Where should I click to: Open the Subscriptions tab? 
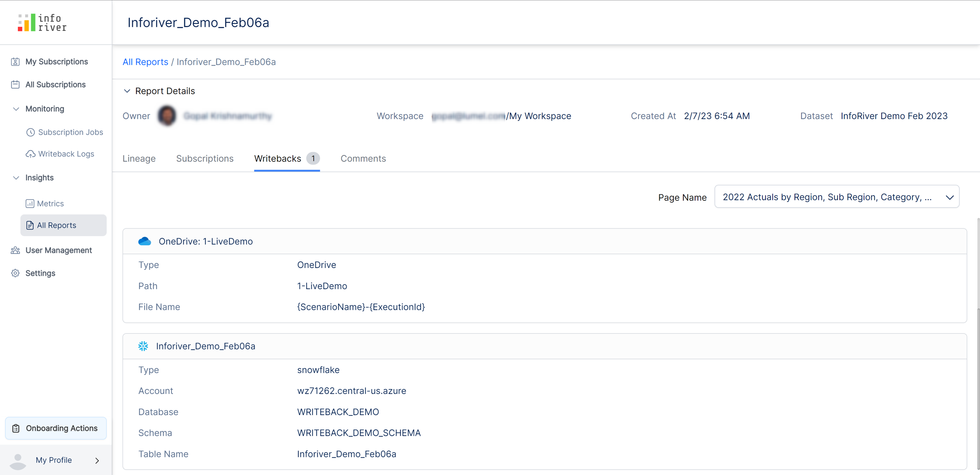(x=205, y=159)
